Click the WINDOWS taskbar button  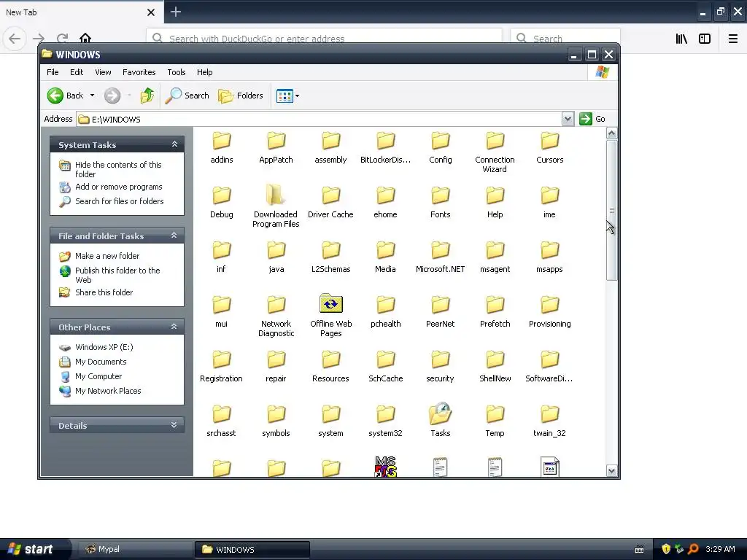click(252, 549)
